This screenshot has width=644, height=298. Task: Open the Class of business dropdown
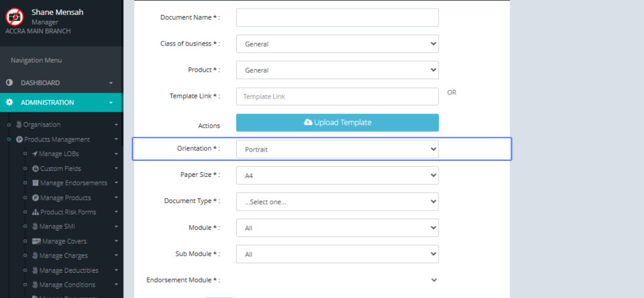[x=337, y=44]
